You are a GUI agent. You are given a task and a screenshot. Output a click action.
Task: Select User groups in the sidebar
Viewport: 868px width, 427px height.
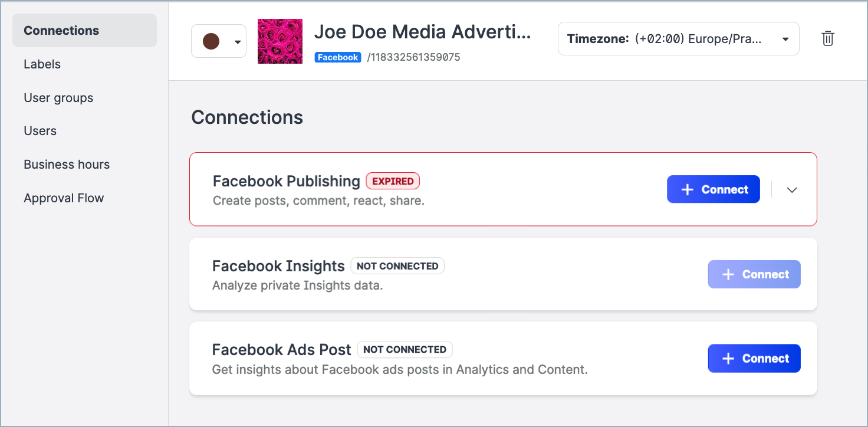(x=58, y=98)
